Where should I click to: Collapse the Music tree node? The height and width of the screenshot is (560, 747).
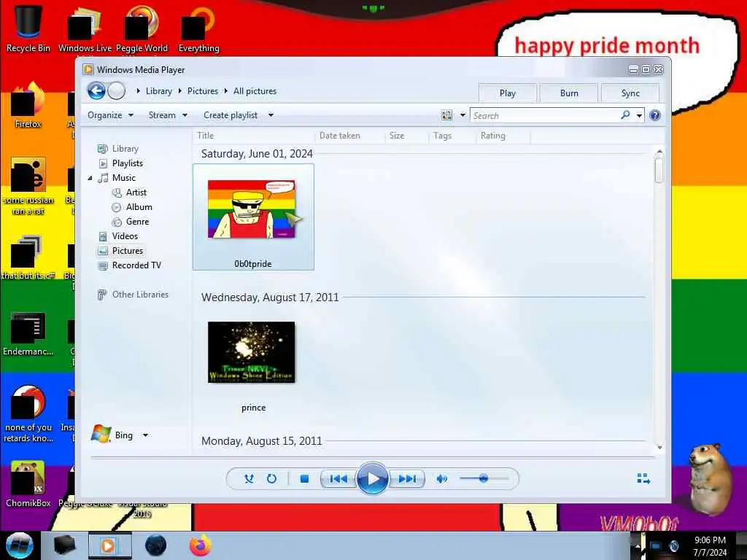coord(90,178)
